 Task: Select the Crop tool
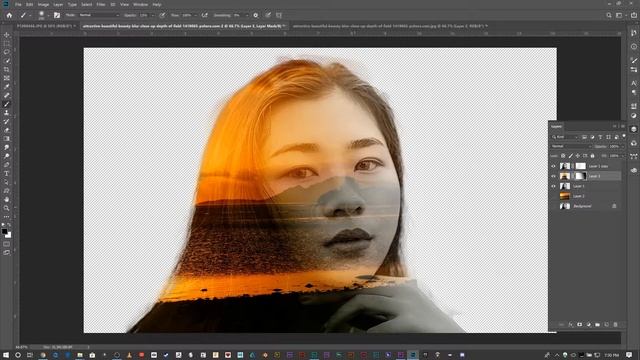7,69
